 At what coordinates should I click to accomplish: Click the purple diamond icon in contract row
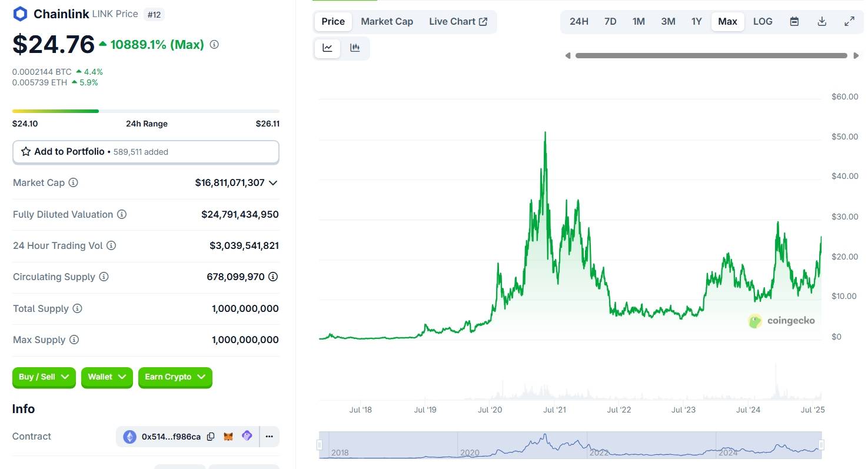247,436
